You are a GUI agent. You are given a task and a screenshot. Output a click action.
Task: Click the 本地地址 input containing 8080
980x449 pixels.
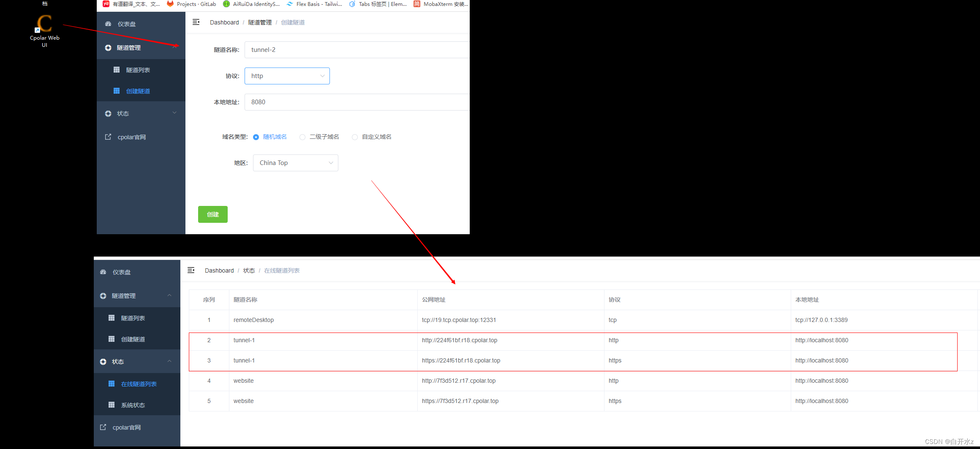pyautogui.click(x=357, y=102)
